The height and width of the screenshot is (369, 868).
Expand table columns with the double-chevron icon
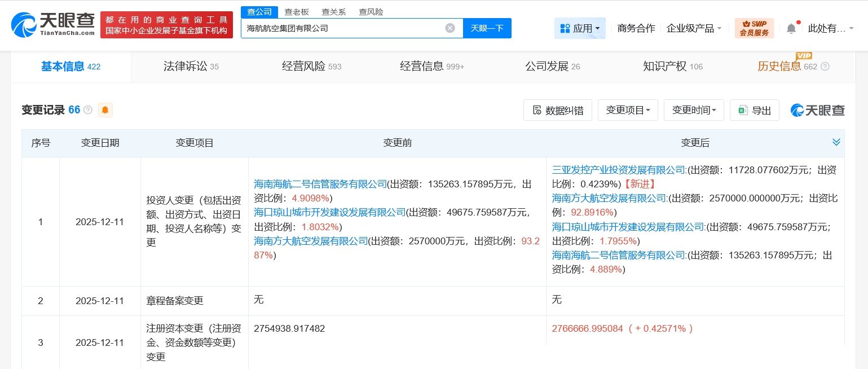pyautogui.click(x=836, y=142)
